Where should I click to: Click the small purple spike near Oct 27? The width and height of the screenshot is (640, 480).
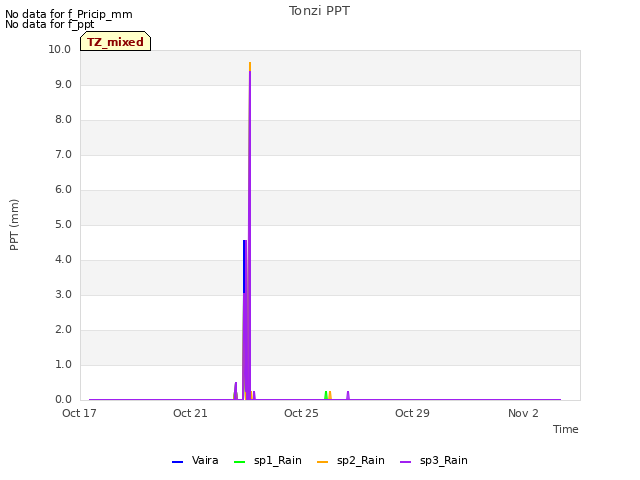tap(348, 395)
